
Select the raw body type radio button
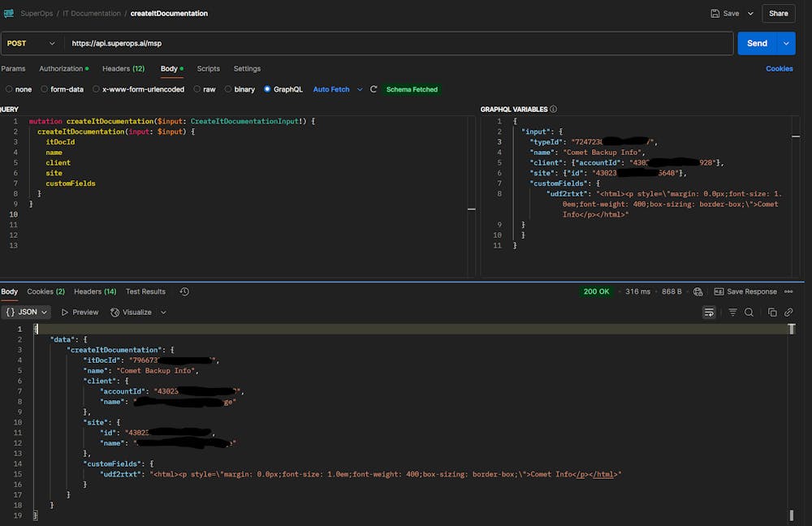pyautogui.click(x=197, y=89)
